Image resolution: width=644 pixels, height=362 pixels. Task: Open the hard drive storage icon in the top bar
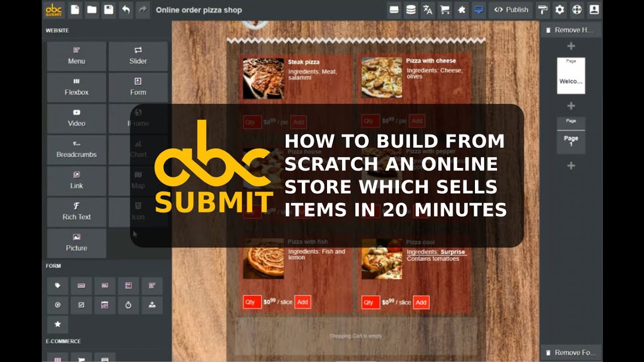click(x=394, y=10)
